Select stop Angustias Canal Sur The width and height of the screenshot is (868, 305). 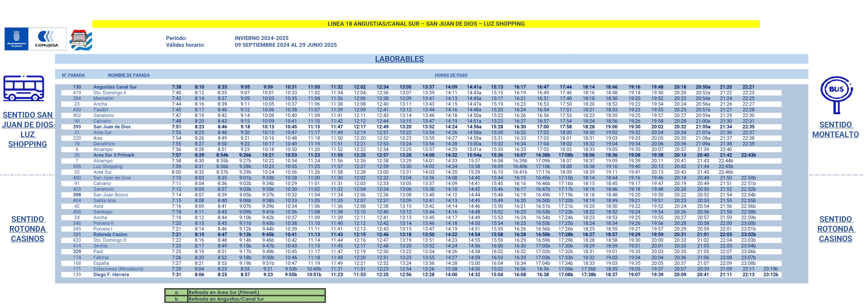point(115,87)
